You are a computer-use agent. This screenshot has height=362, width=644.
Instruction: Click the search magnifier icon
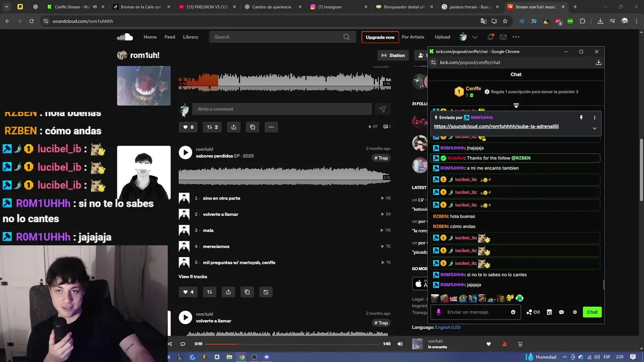(347, 37)
